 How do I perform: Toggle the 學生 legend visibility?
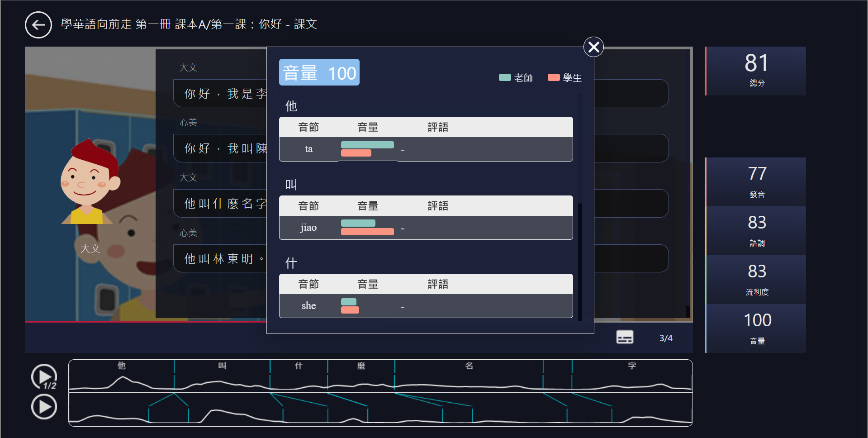564,77
